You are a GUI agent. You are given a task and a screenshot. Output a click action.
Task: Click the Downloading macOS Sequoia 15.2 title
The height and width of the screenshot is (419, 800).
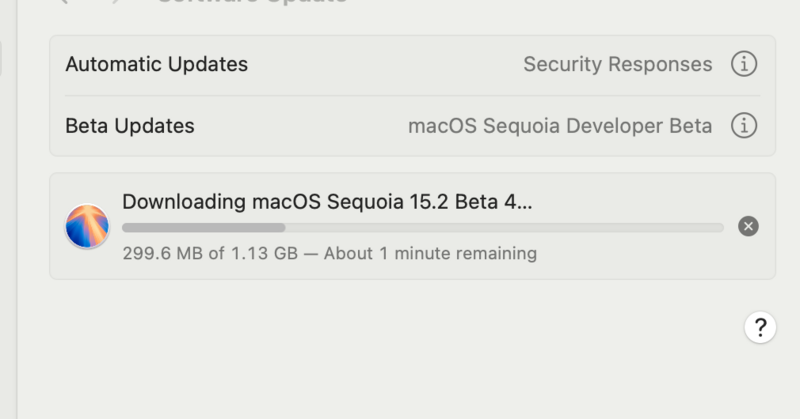coord(327,201)
